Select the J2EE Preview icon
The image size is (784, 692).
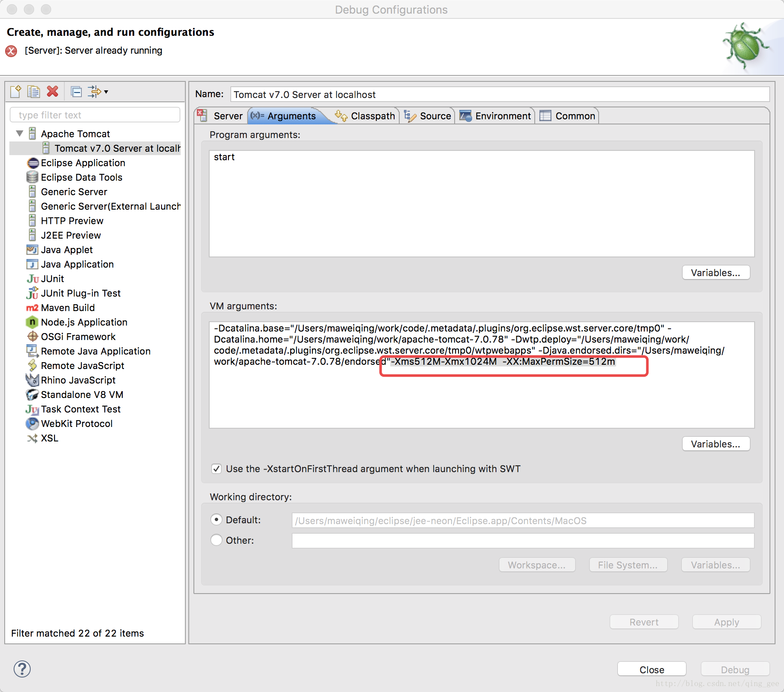(x=32, y=235)
